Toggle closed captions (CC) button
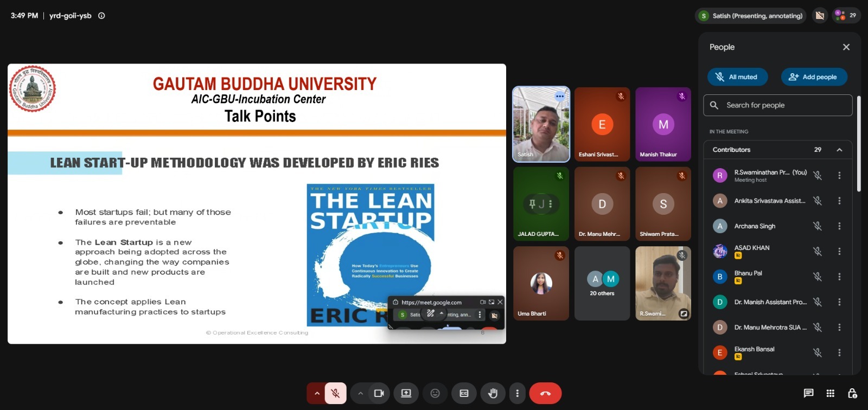The height and width of the screenshot is (410, 868). 464,393
